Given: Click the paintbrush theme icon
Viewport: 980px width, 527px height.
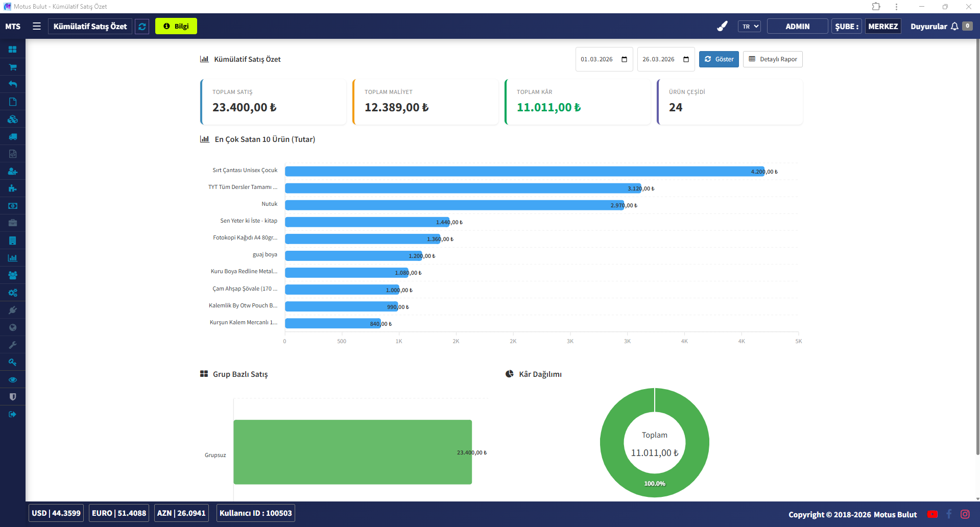Looking at the screenshot, I should tap(722, 26).
